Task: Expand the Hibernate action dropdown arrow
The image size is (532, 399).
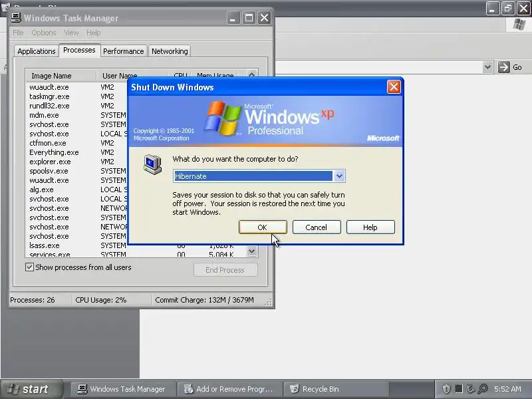Action: [x=339, y=176]
